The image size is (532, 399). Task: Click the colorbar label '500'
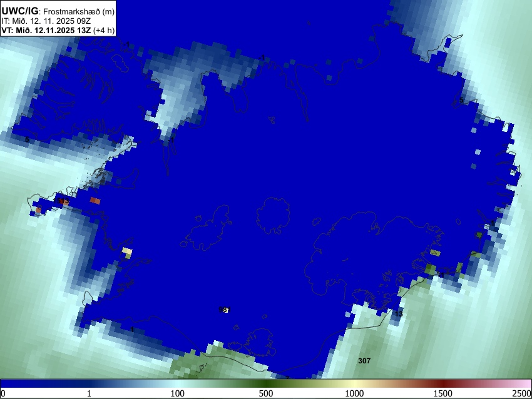pos(266,393)
